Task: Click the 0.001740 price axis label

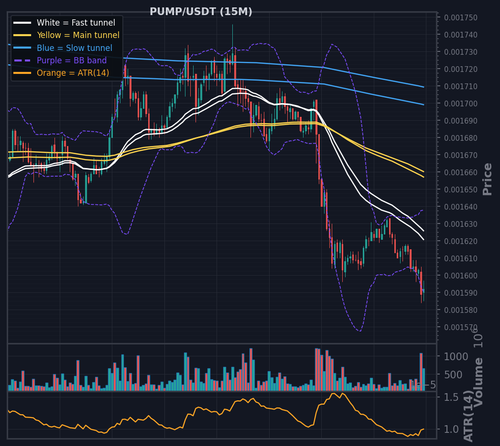Action: point(461,35)
